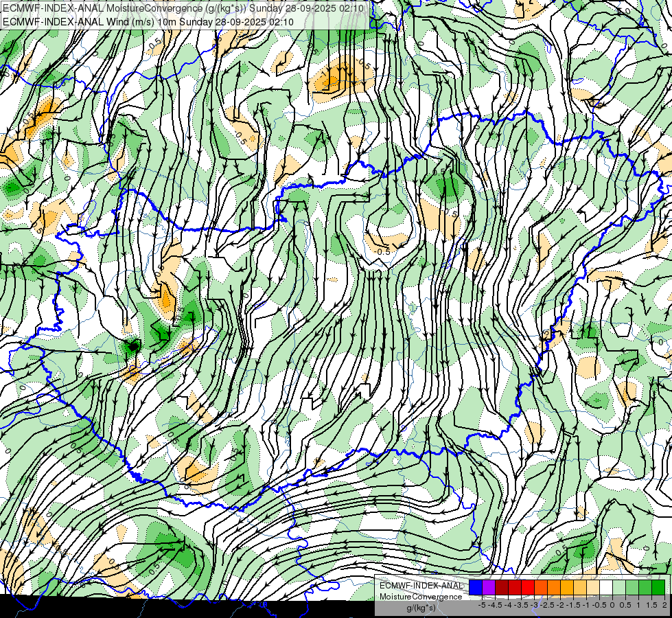Click the white legend color swatch
The width and height of the screenshot is (672, 618).
coord(606,588)
